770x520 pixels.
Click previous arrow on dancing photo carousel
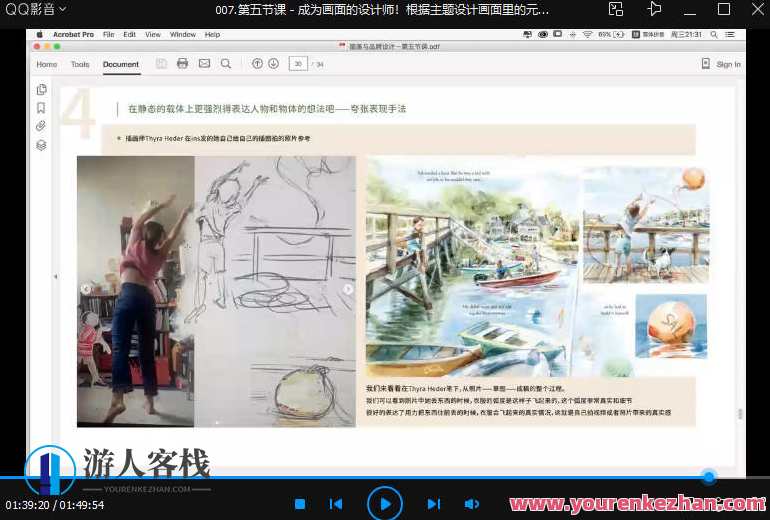tap(86, 289)
